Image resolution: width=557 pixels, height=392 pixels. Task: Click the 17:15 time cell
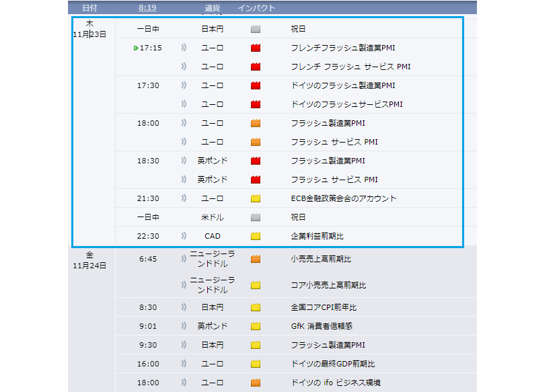pyautogui.click(x=151, y=48)
